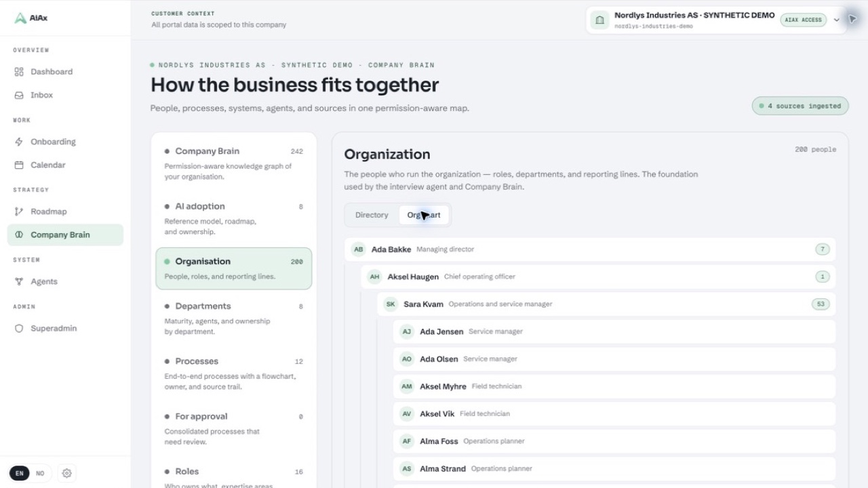Collapse Aksel Haugen's 1 report badge
Image resolution: width=868 pixels, height=488 pixels.
pos(823,277)
